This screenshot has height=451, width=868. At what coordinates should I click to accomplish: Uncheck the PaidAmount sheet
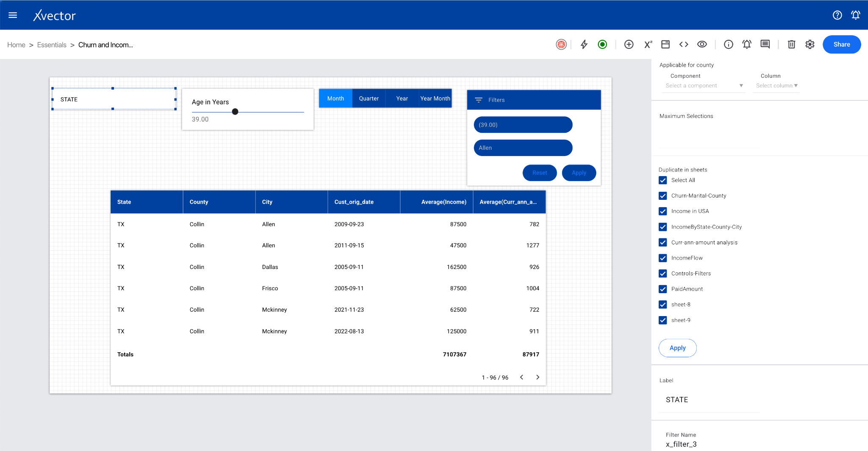point(663,289)
